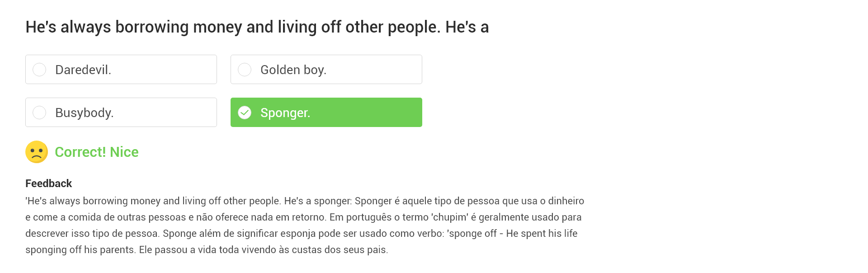
Task: Click the feedback line starting "sponging off his parents"
Action: 206,250
